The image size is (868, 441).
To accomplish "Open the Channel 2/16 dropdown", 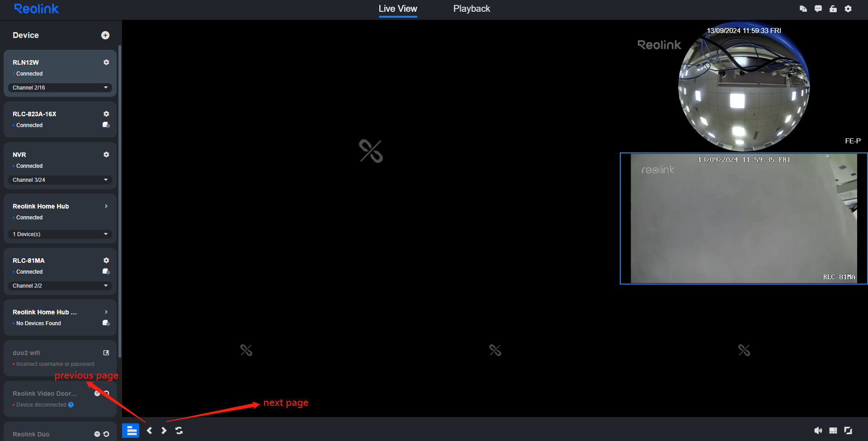I will (60, 88).
